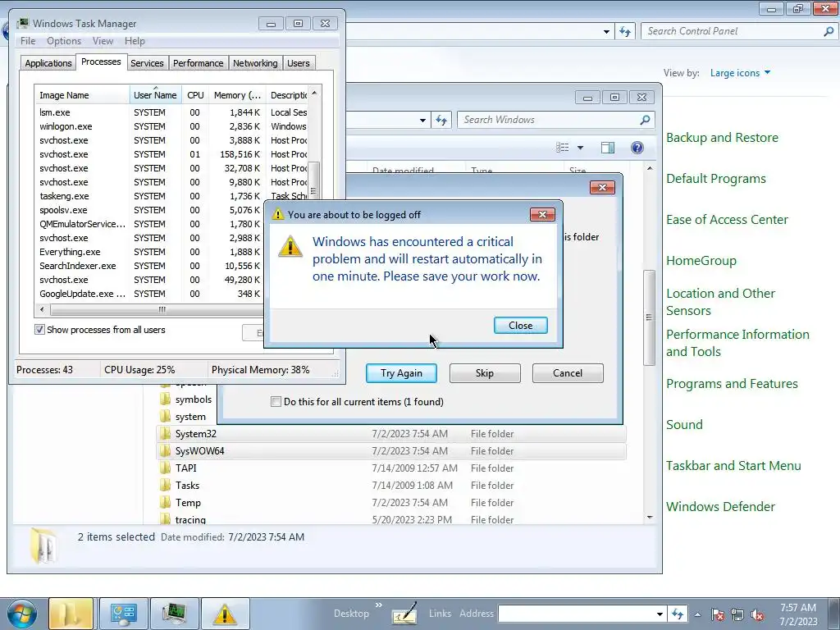Viewport: 840px width, 630px height.
Task: Click the Skip button
Action: [x=485, y=373]
